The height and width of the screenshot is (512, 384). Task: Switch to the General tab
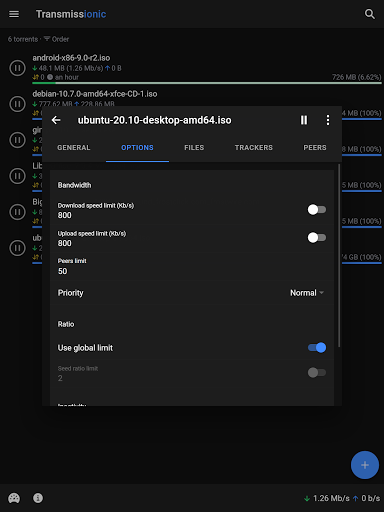(x=74, y=148)
